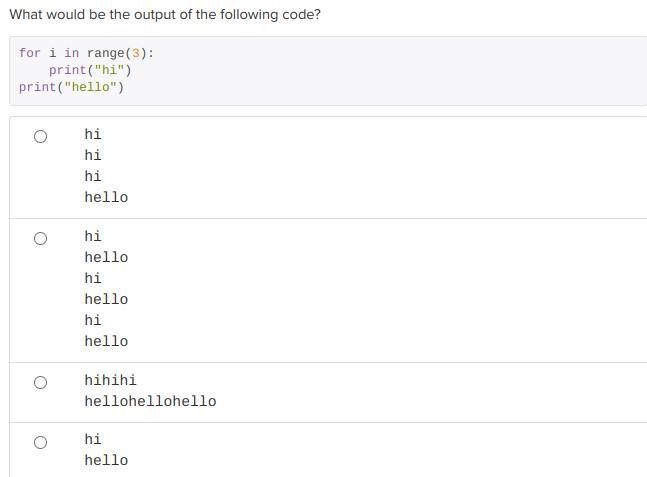Click the word "range" in the code
Screen dimensions: 647x477
tap(105, 53)
